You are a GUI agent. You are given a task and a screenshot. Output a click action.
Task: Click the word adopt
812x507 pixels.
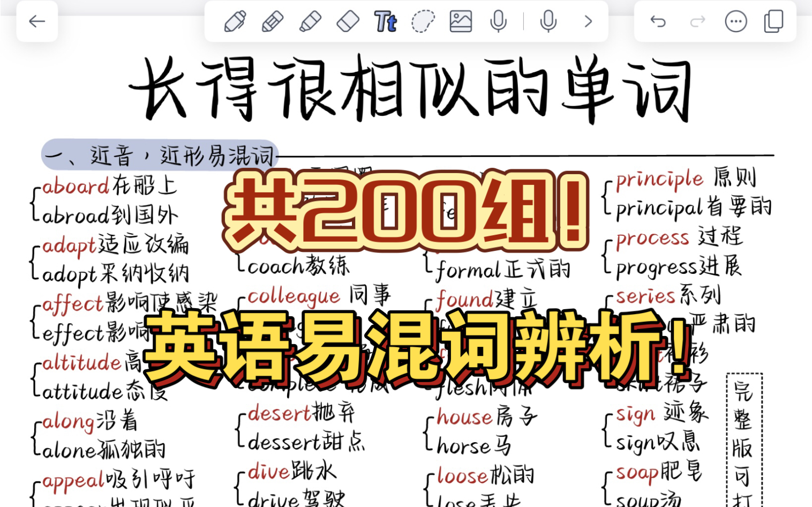(69, 275)
